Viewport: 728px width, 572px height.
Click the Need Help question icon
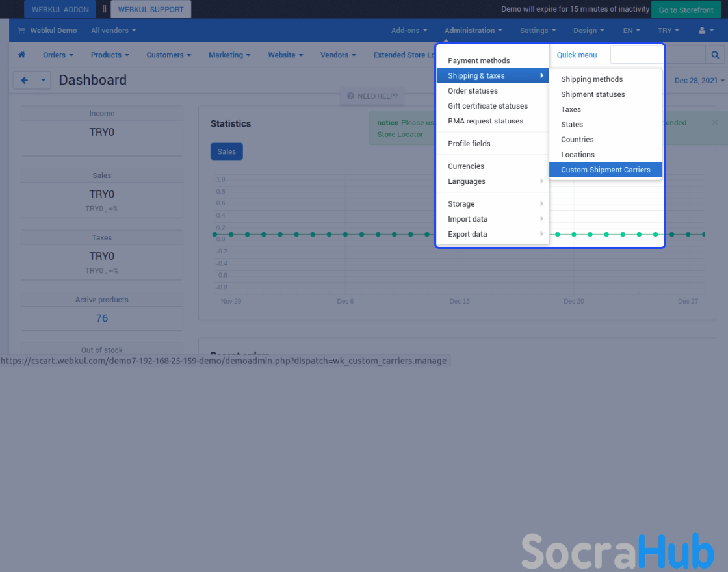coord(350,96)
